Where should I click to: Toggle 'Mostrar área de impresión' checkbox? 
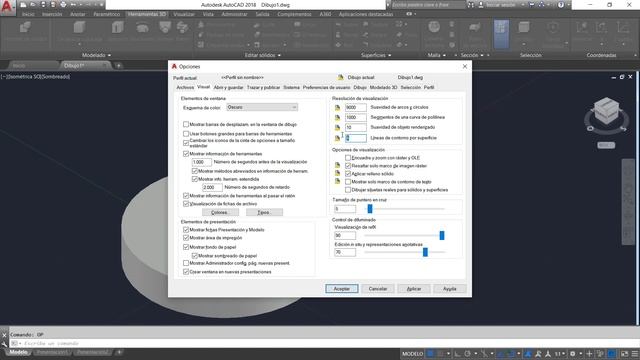click(x=186, y=238)
